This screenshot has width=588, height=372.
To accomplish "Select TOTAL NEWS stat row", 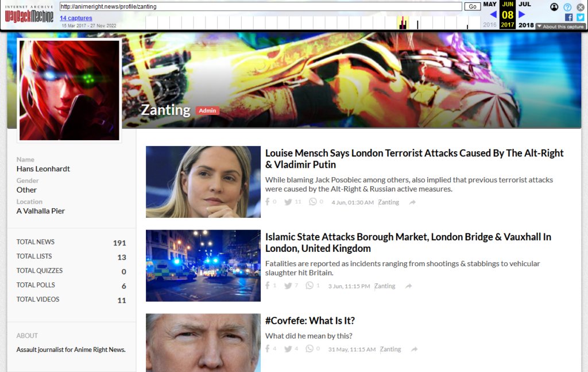I will pyautogui.click(x=71, y=242).
